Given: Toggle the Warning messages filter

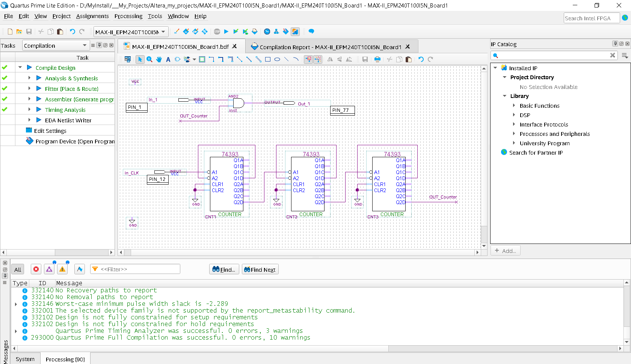Looking at the screenshot, I should click(x=62, y=269).
